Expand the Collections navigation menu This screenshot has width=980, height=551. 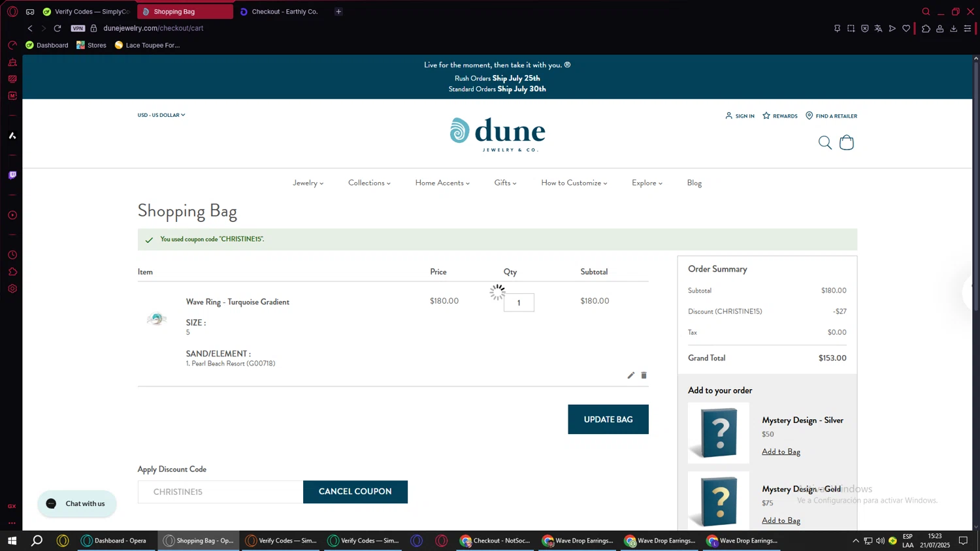coord(369,183)
